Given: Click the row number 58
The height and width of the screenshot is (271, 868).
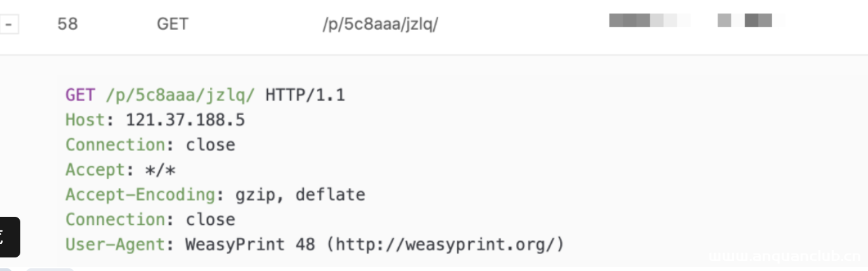Looking at the screenshot, I should [68, 24].
